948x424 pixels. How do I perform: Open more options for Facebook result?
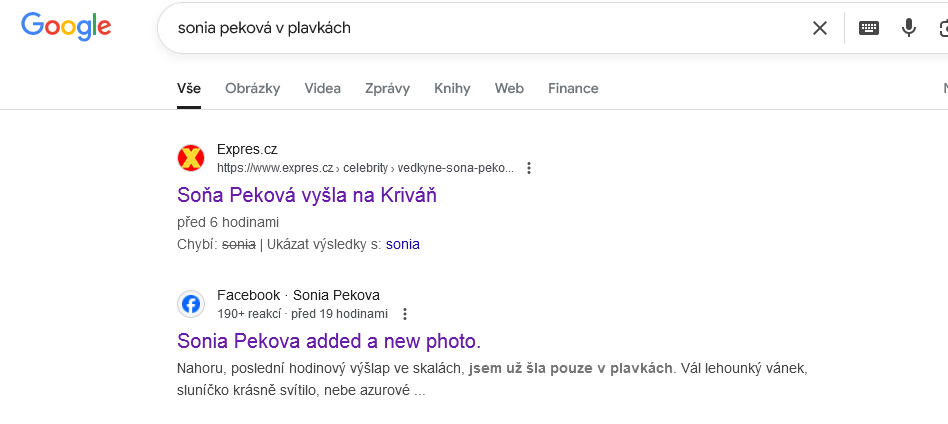coord(405,314)
